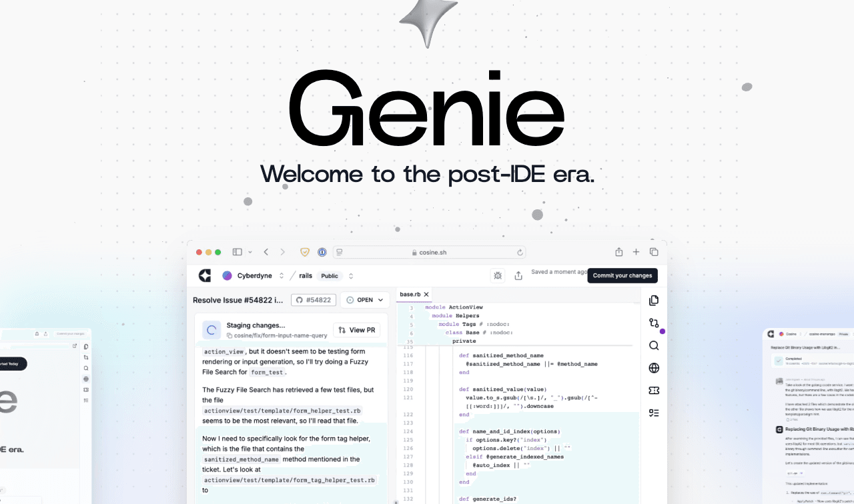Click the Genie heading

click(x=427, y=109)
